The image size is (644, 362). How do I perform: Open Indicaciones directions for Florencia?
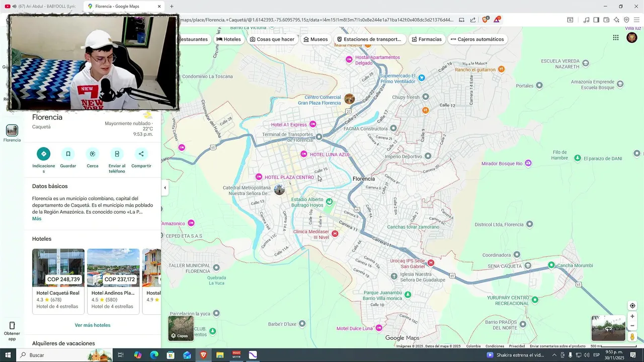point(44,154)
